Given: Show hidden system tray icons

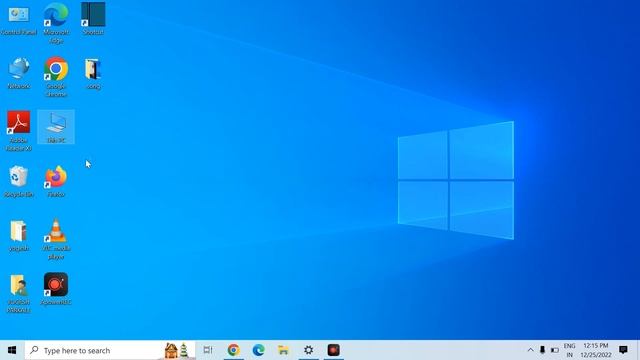Looking at the screenshot, I should (530, 350).
